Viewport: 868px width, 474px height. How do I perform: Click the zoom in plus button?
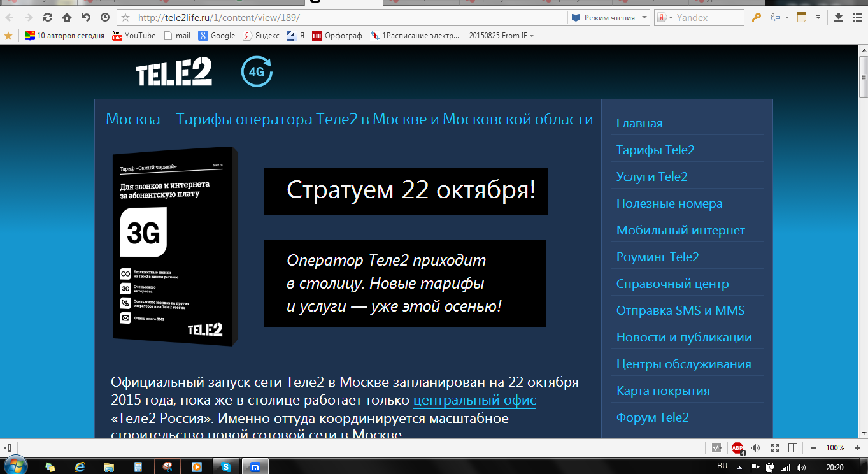coord(855,448)
